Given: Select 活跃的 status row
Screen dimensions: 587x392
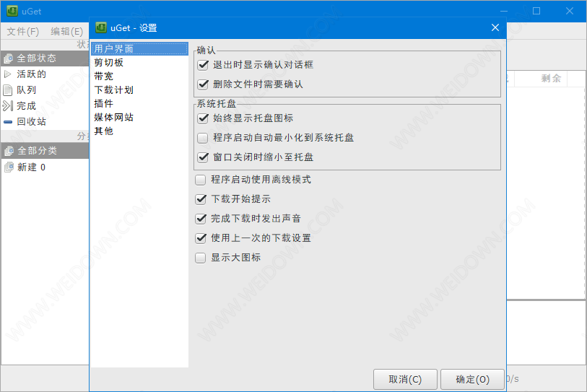Looking at the screenshot, I should (45, 74).
